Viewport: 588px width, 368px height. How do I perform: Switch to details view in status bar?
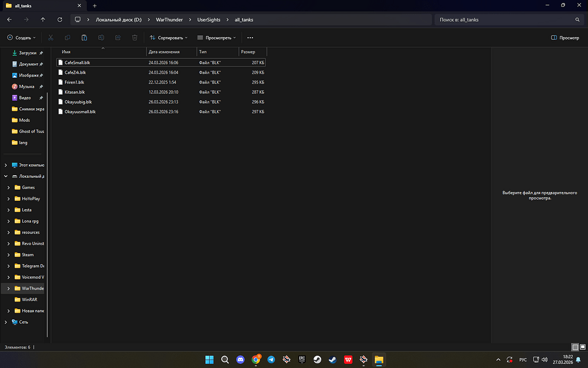click(x=575, y=347)
